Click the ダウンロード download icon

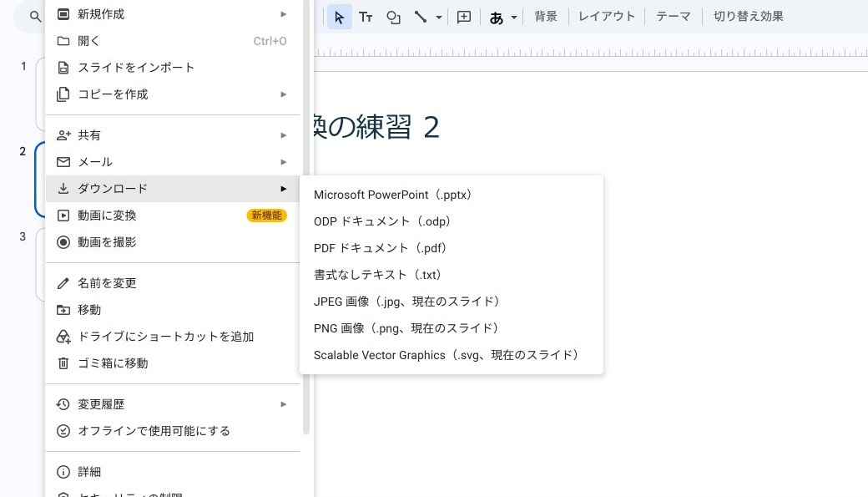63,189
